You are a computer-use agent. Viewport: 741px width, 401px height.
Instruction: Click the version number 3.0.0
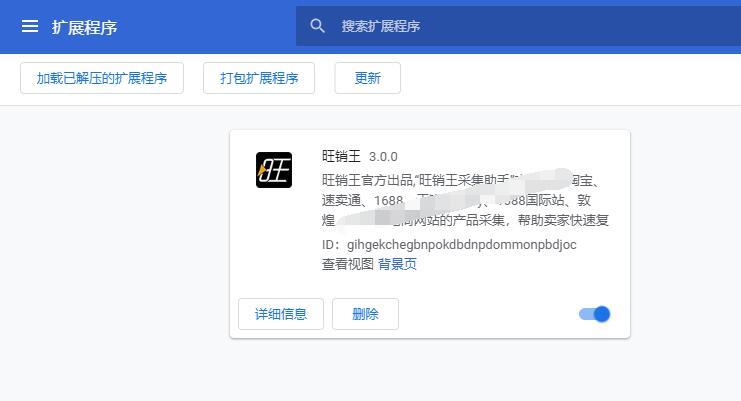pos(383,157)
